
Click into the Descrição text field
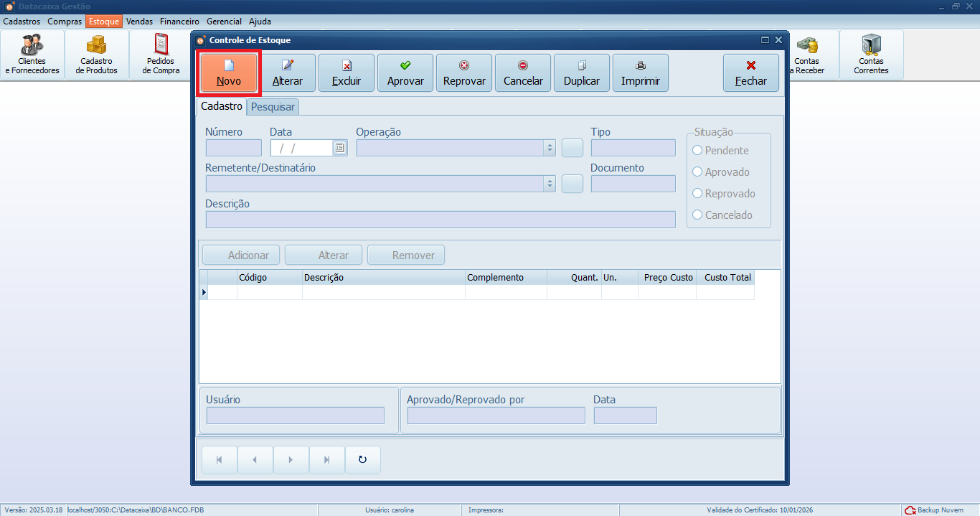pyautogui.click(x=440, y=220)
